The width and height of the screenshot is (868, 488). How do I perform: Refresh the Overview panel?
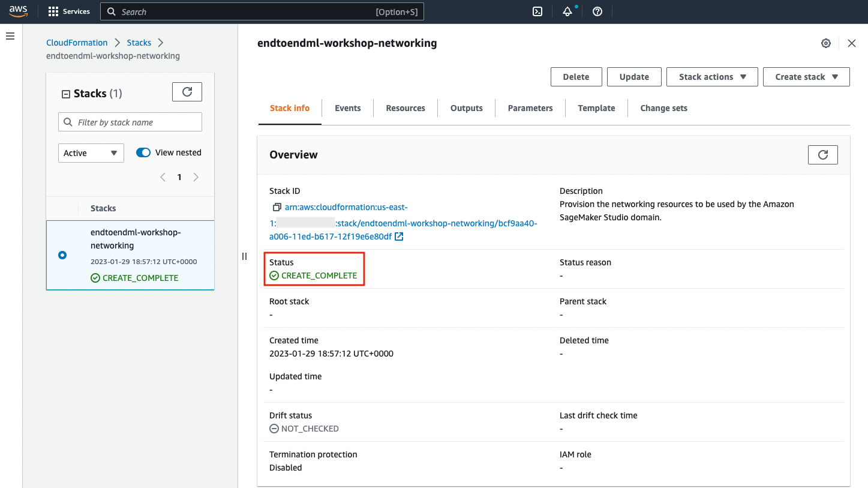[x=823, y=154]
